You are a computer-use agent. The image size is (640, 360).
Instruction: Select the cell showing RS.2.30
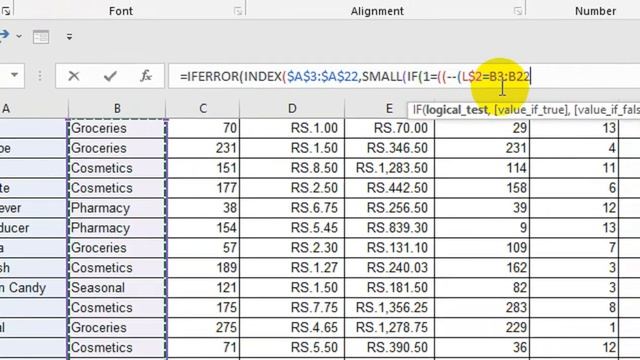(x=292, y=248)
